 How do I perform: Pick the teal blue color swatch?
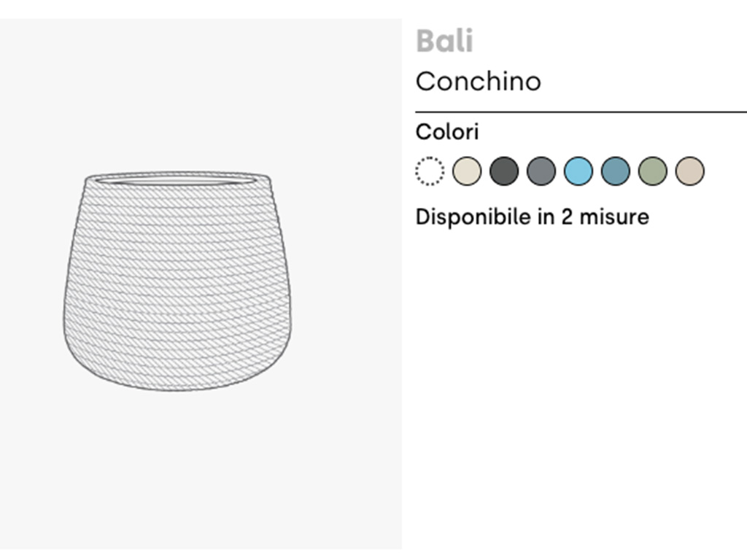pyautogui.click(x=616, y=171)
